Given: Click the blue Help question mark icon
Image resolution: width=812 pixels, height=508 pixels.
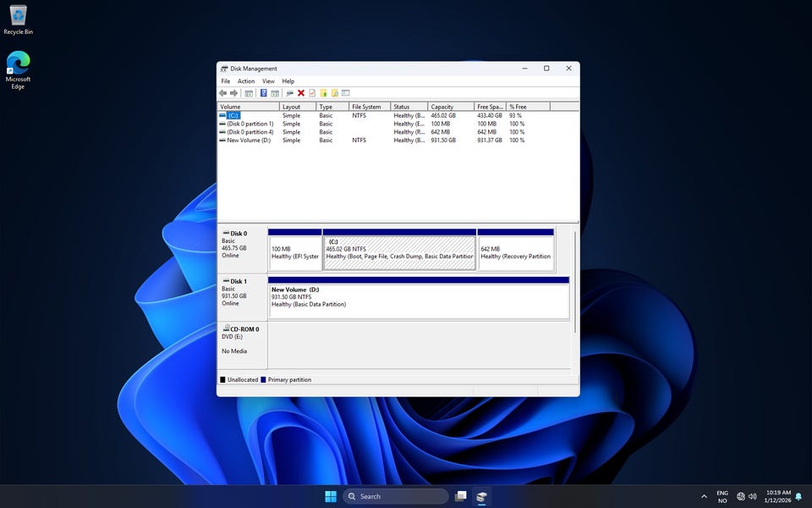Looking at the screenshot, I should click(264, 93).
